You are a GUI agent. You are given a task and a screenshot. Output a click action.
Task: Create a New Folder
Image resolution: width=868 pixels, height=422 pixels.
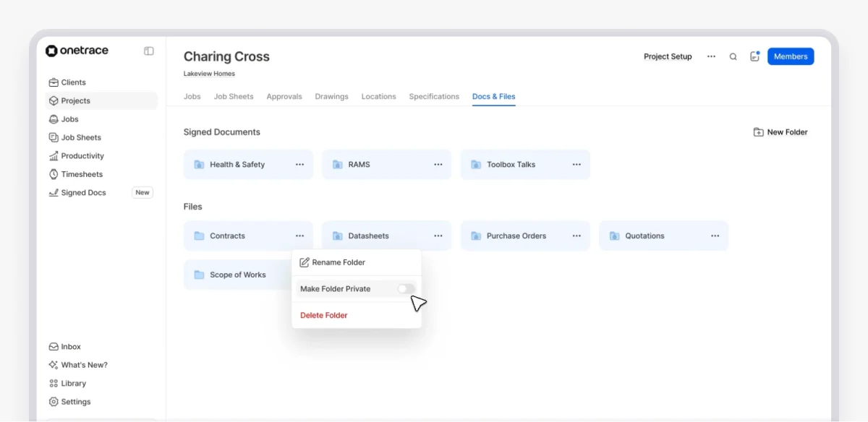[x=780, y=132]
